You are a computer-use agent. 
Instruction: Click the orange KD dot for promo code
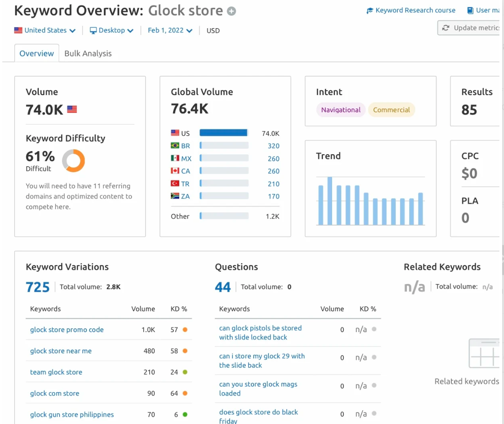pyautogui.click(x=185, y=329)
